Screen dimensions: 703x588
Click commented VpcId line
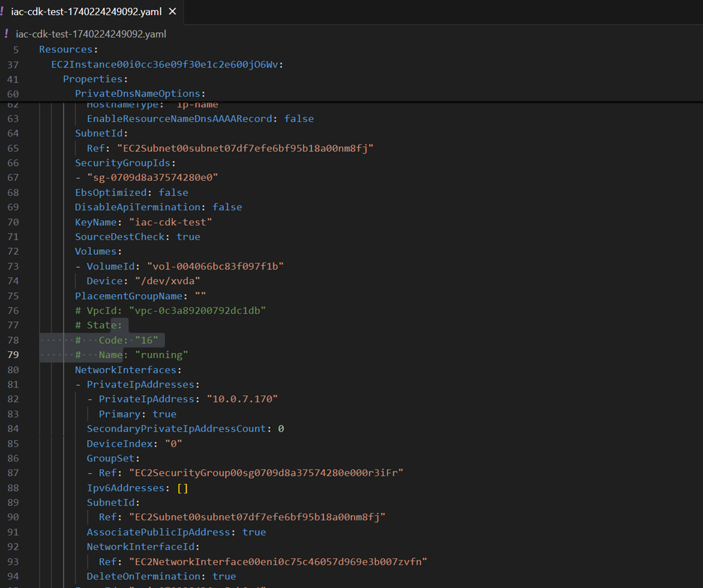[170, 310]
